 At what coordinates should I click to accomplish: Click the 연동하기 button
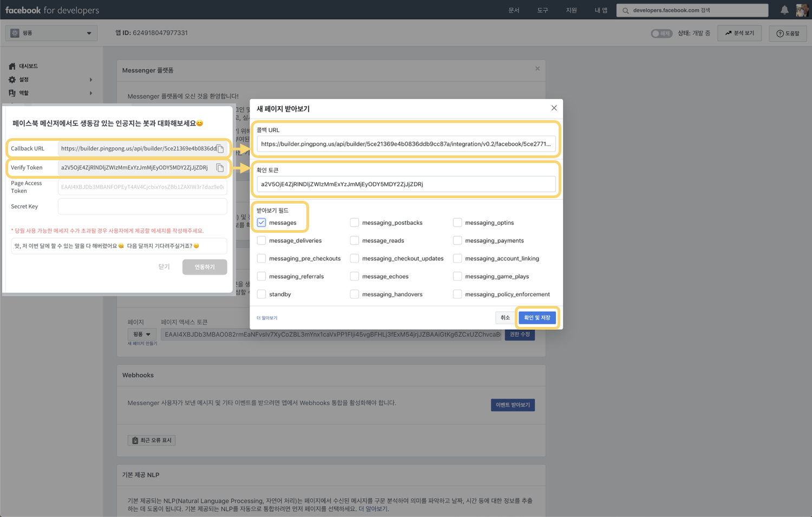205,267
